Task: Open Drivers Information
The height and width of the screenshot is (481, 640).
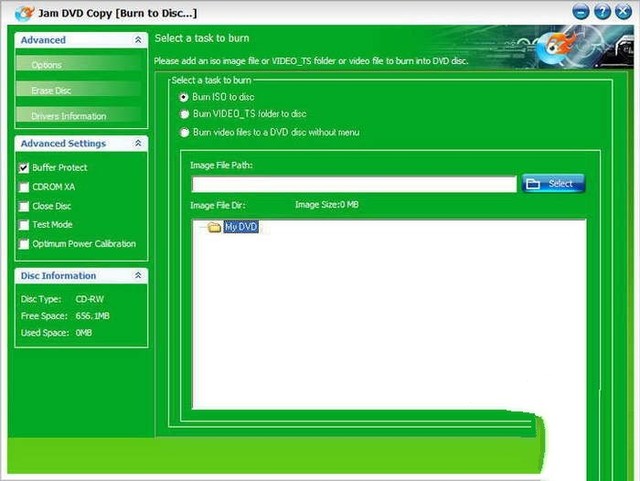Action: (78, 116)
